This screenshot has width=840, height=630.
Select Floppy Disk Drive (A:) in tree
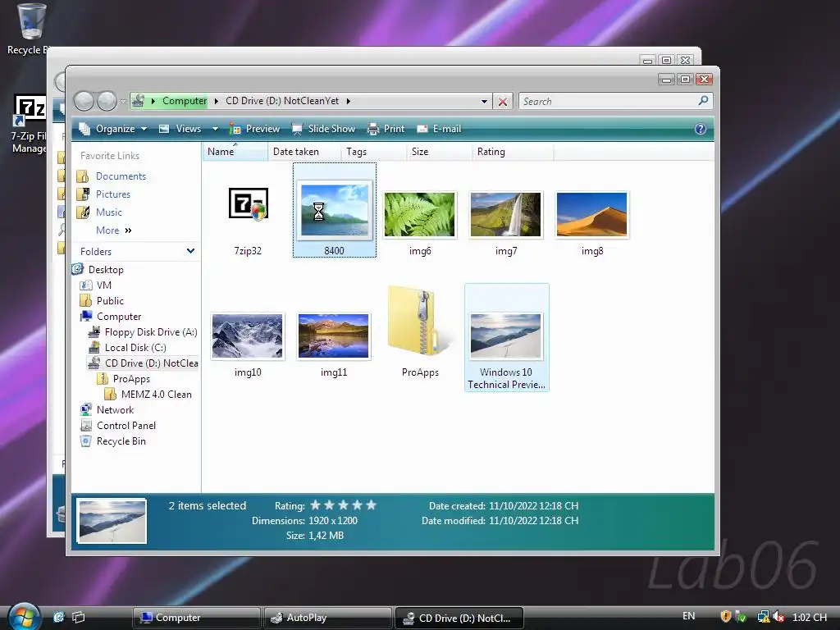(x=151, y=331)
